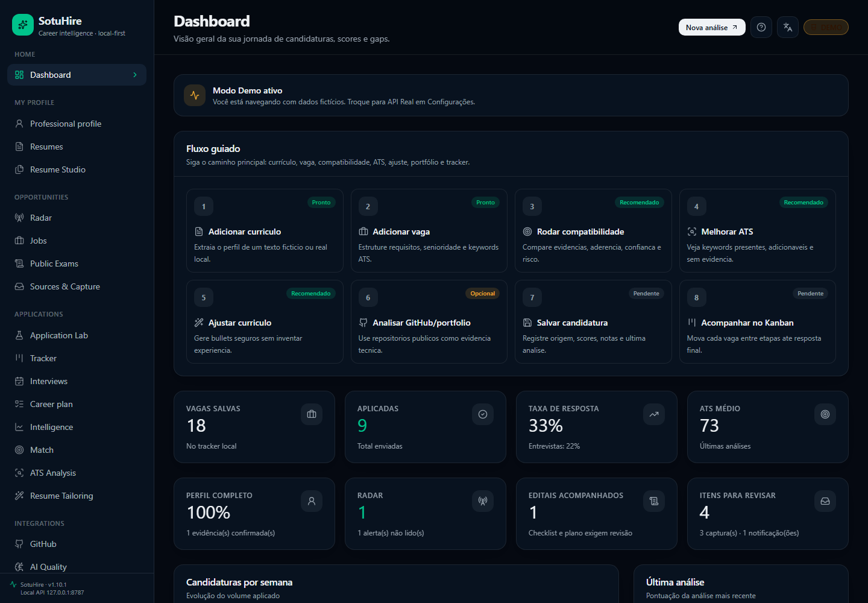Click the Aplicadas checkmark icon
Viewport: 868px width, 603px height.
coord(483,414)
